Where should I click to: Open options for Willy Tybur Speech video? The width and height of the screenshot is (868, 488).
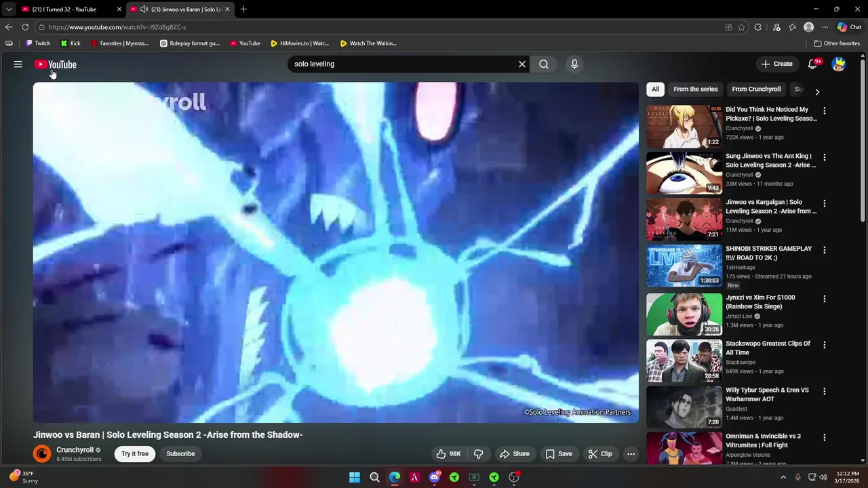coord(825,391)
